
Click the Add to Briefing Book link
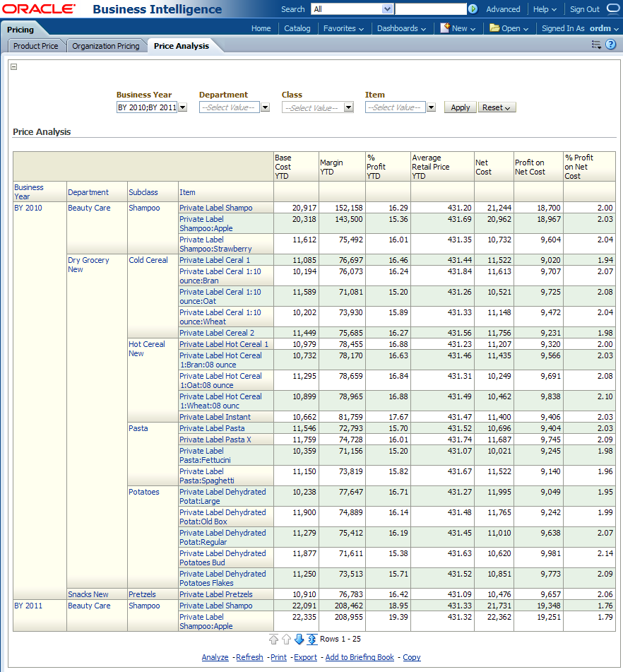(360, 657)
